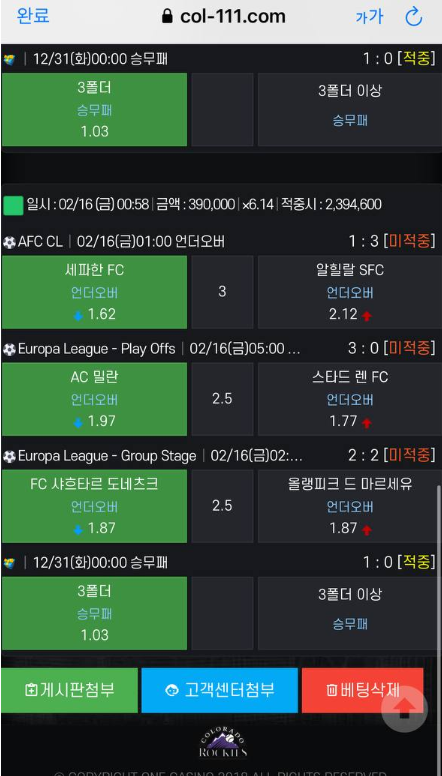Toggle the green checkbox beside 일시 02/16
Viewport: 442px width, 776px height.
coord(13,205)
